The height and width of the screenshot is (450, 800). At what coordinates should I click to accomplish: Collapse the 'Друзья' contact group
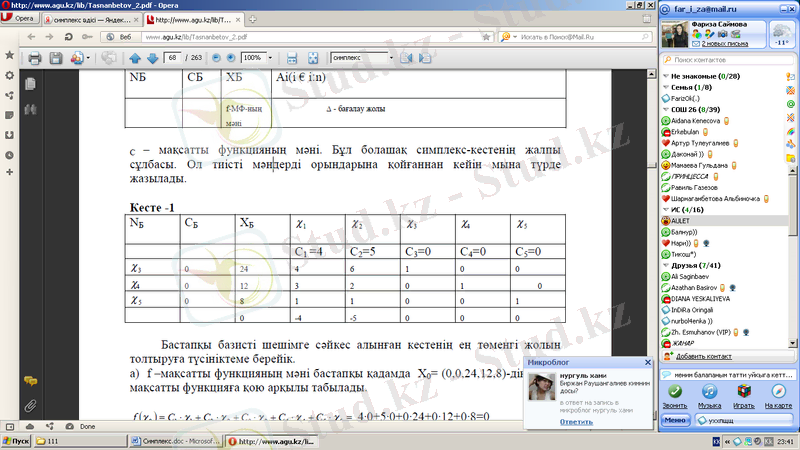(x=664, y=264)
